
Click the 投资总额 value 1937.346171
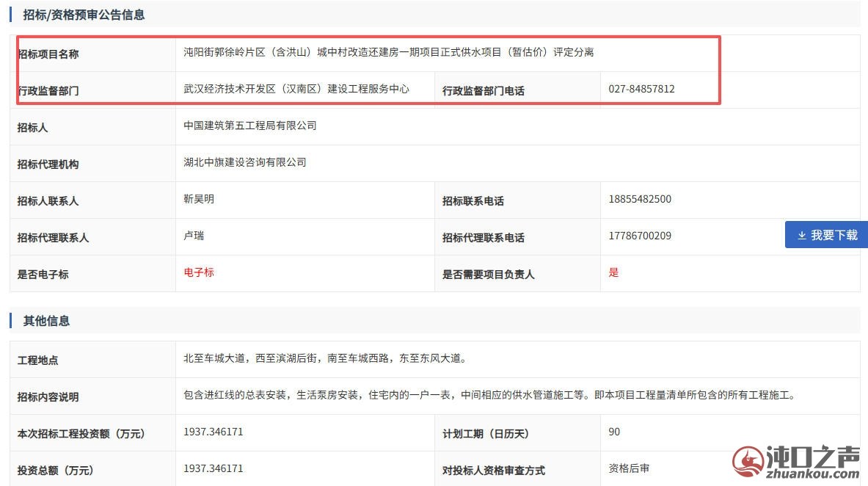213,468
